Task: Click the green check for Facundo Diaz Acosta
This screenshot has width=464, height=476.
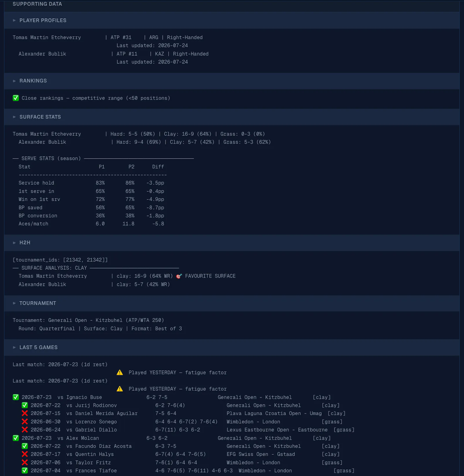Action: click(25, 446)
